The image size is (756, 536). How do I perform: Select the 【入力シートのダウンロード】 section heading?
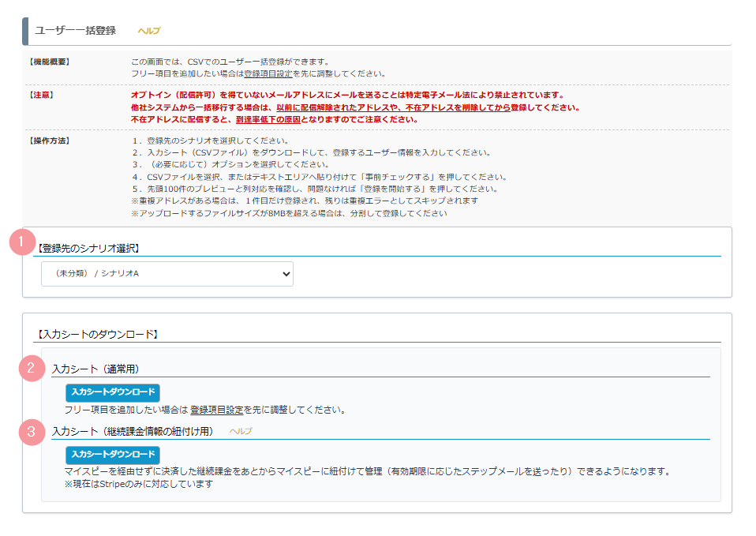click(x=98, y=335)
